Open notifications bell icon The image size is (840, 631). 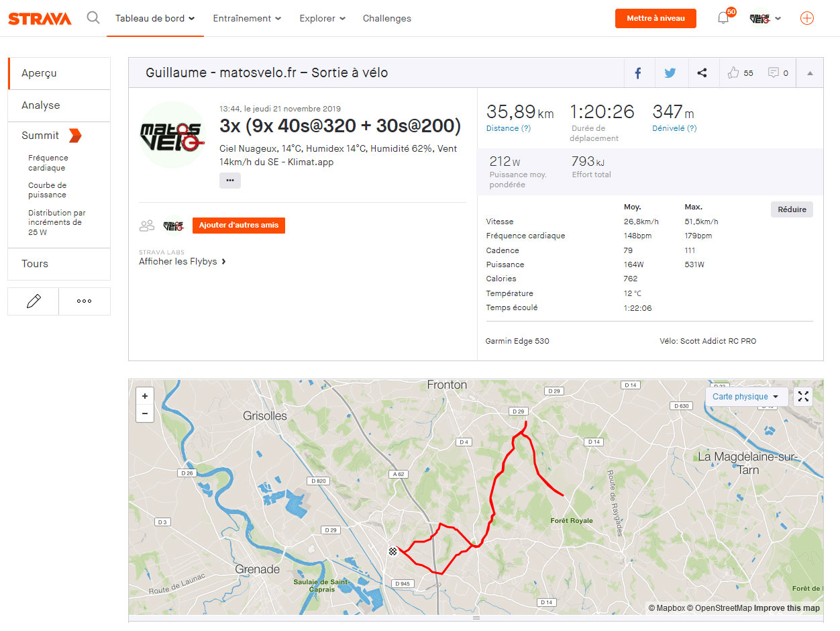723,18
